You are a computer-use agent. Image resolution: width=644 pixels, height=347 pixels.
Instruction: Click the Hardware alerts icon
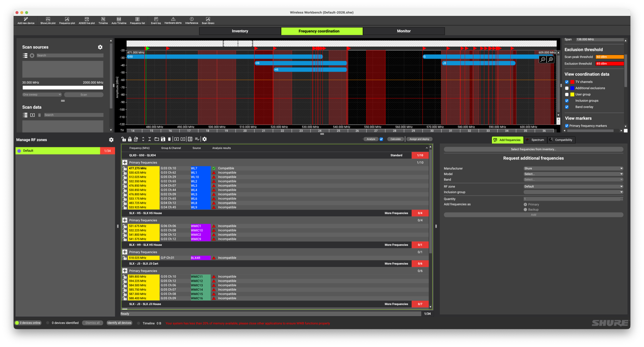click(173, 20)
